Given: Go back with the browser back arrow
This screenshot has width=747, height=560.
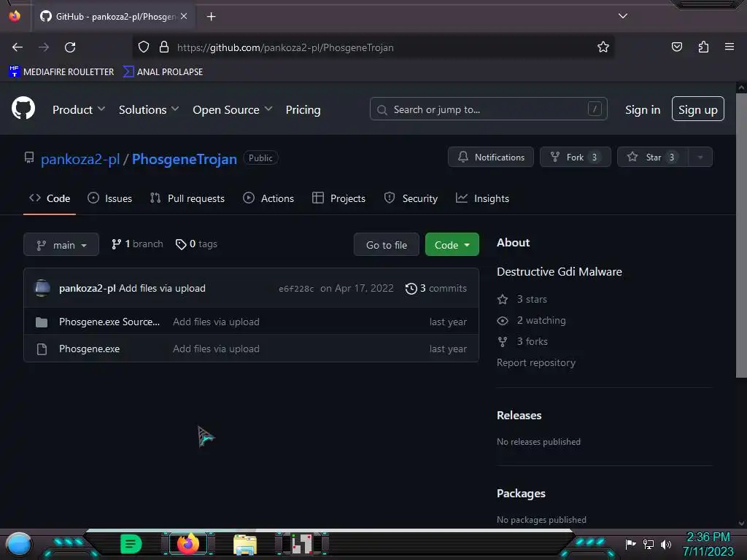Looking at the screenshot, I should (18, 47).
